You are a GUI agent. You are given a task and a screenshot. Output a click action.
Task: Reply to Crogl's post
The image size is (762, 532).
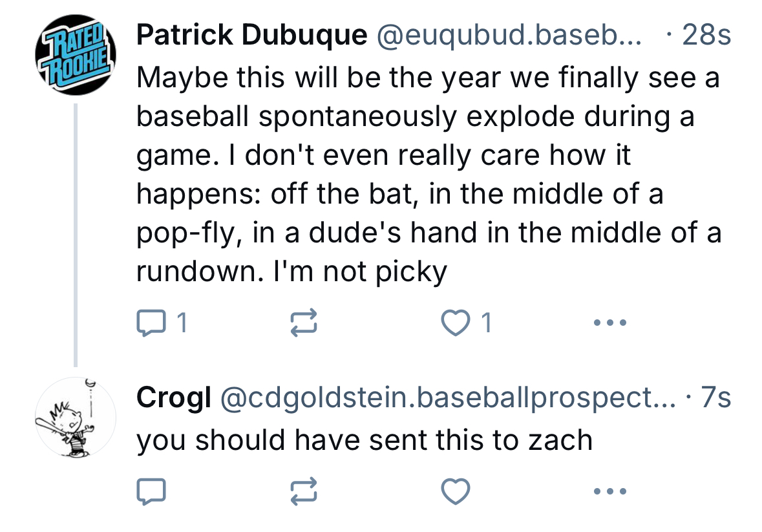(151, 492)
